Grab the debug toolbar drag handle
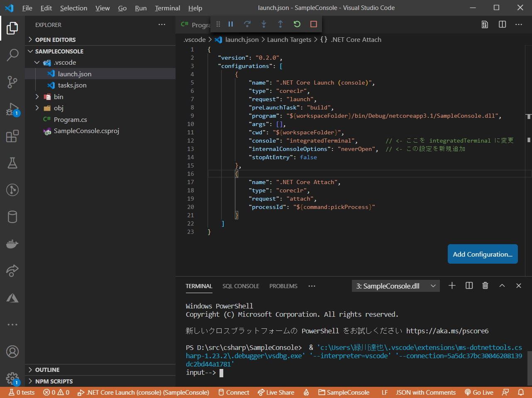Image resolution: width=532 pixels, height=398 pixels. coord(218,24)
